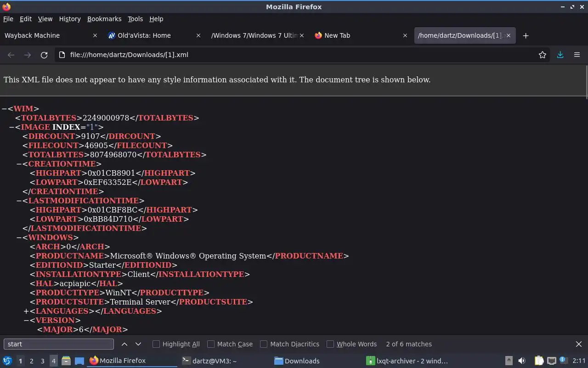Enable Match Diacritics checkbox

point(264,344)
